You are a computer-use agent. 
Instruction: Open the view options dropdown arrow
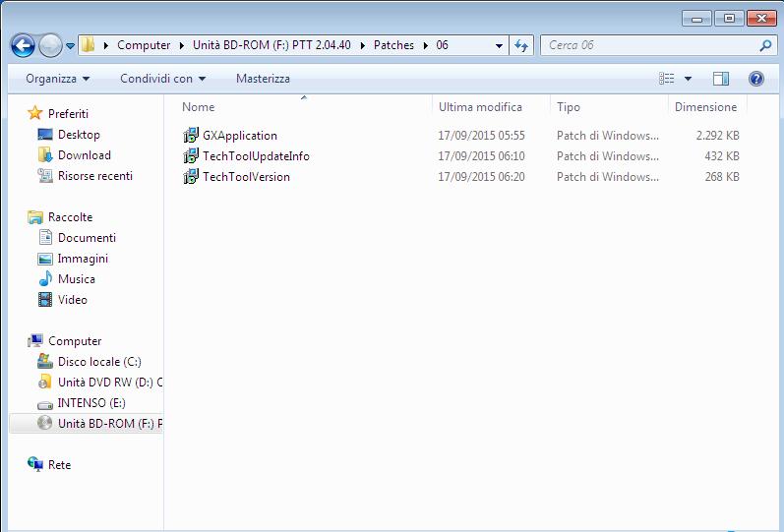click(688, 79)
